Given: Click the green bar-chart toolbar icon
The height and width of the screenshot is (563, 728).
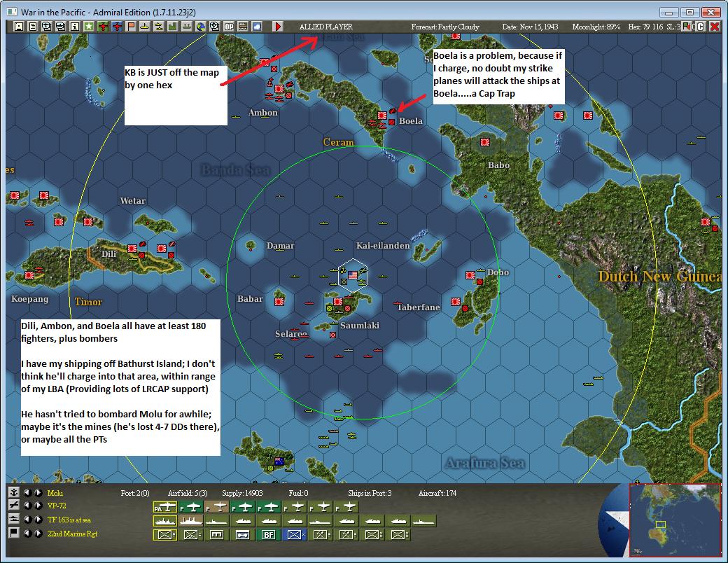Looking at the screenshot, I should pyautogui.click(x=173, y=27).
